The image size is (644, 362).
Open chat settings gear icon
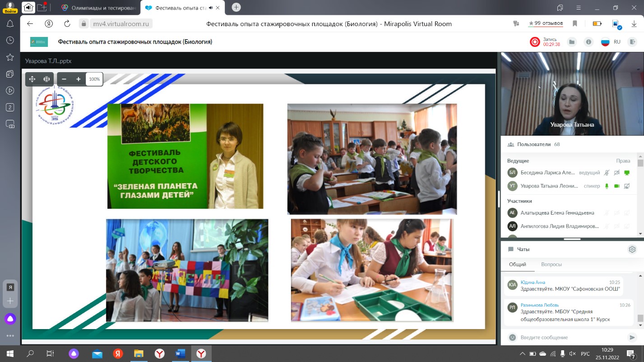coord(632,249)
